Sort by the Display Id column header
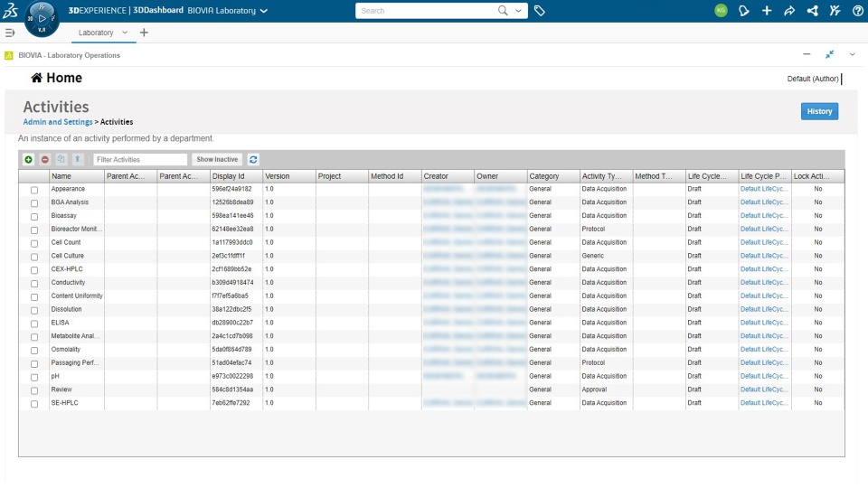 [x=236, y=176]
